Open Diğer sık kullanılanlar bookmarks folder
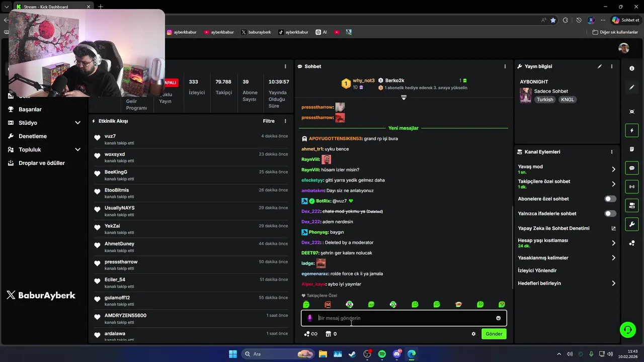 (x=615, y=32)
